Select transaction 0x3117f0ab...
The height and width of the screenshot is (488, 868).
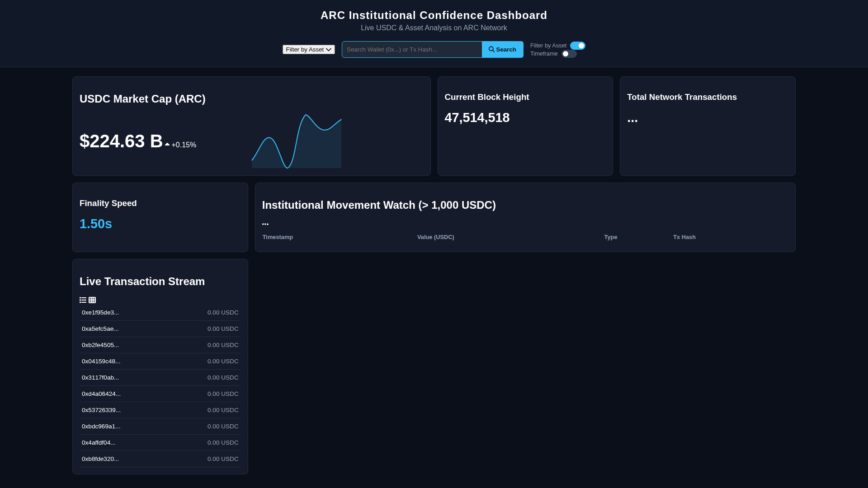click(160, 378)
